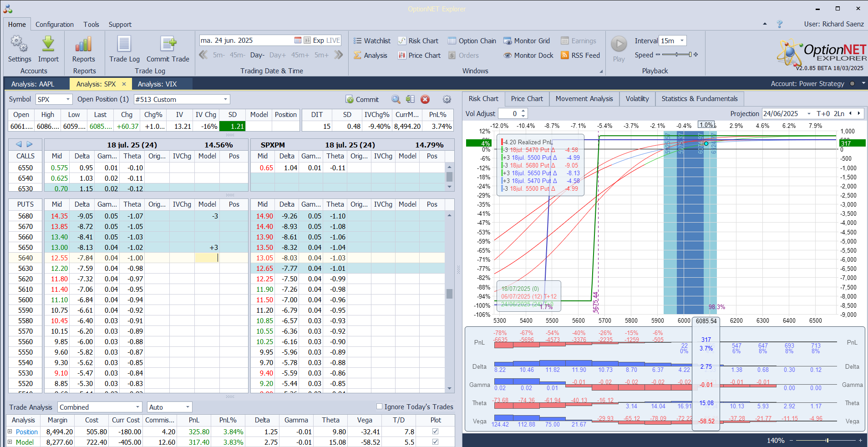The height and width of the screenshot is (447, 868).
Task: Click the add column layout icon
Action: [x=410, y=99]
